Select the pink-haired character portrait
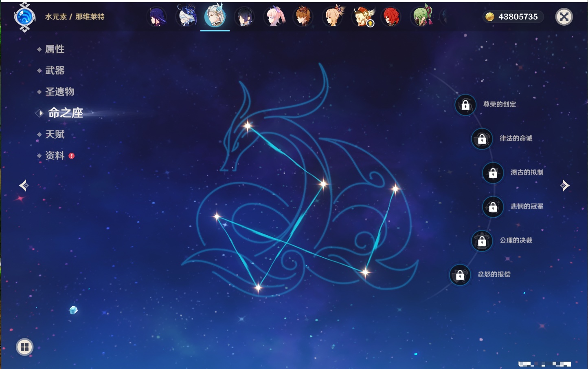 [x=274, y=17]
